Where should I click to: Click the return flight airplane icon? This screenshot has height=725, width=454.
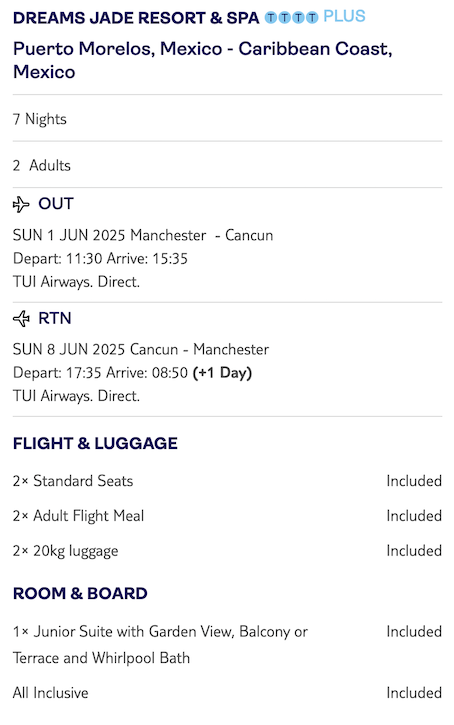click(21, 319)
